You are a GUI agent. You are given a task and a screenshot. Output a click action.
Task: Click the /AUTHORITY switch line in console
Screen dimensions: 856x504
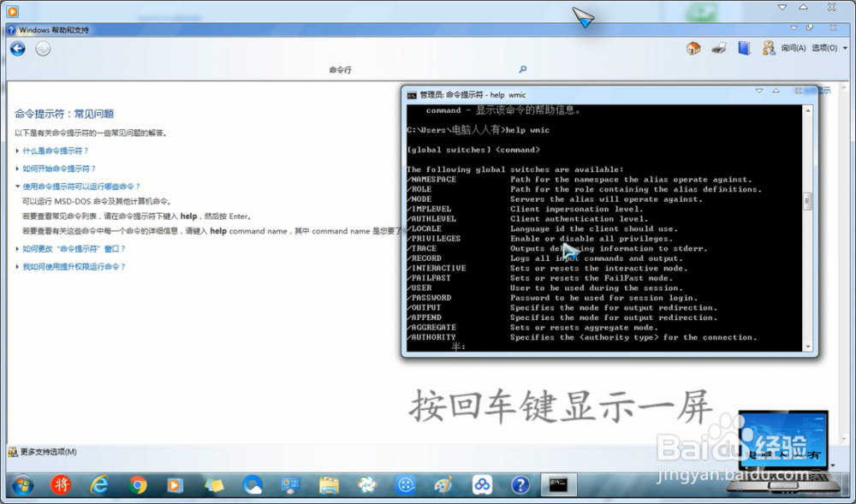click(x=582, y=338)
